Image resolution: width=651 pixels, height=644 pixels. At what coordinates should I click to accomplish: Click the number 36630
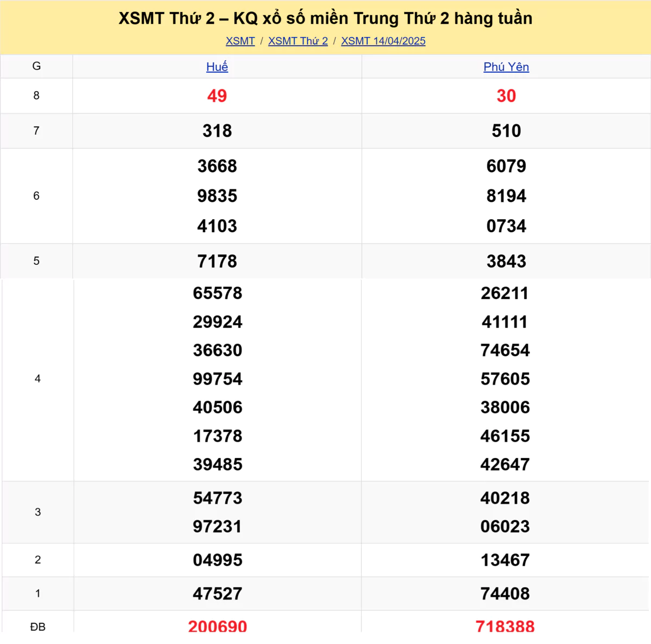tap(218, 350)
